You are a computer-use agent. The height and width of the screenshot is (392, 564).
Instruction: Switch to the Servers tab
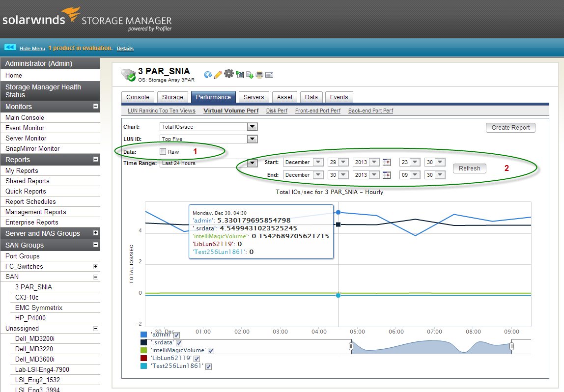tap(254, 97)
